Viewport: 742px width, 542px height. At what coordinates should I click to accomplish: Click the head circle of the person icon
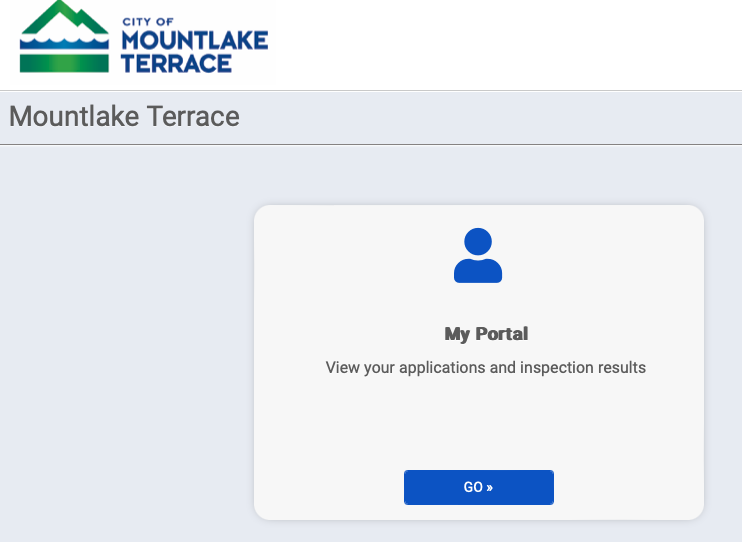click(x=478, y=241)
